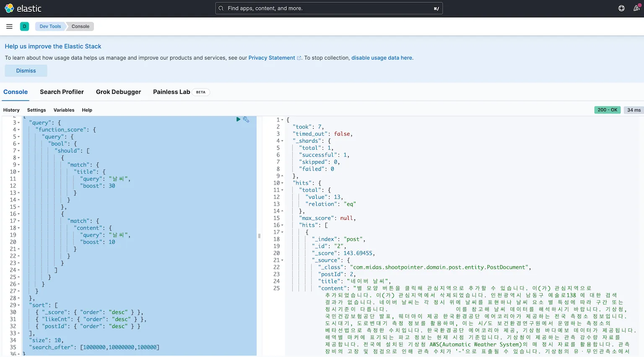Switch to the Search Profiler tab
This screenshot has width=644, height=357.
(62, 92)
